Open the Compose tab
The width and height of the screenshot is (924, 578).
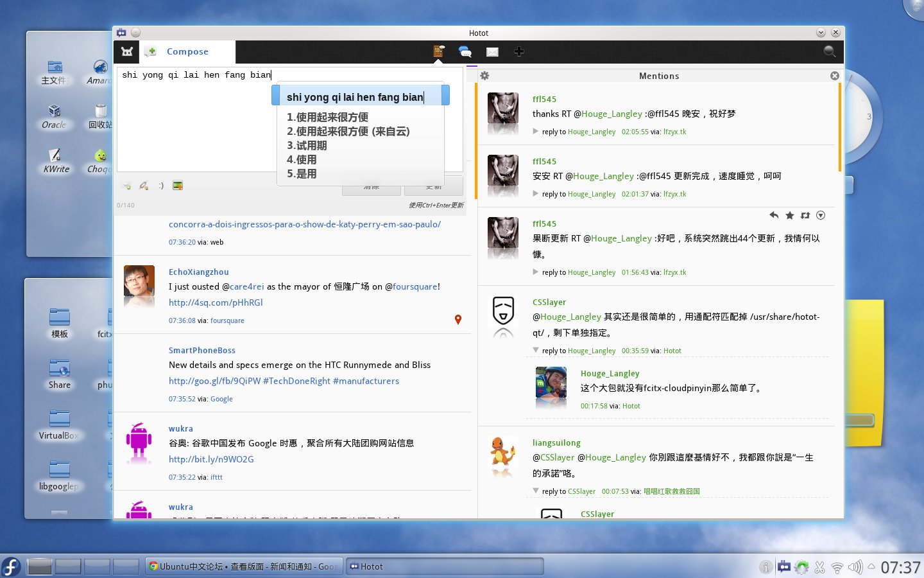(x=187, y=51)
